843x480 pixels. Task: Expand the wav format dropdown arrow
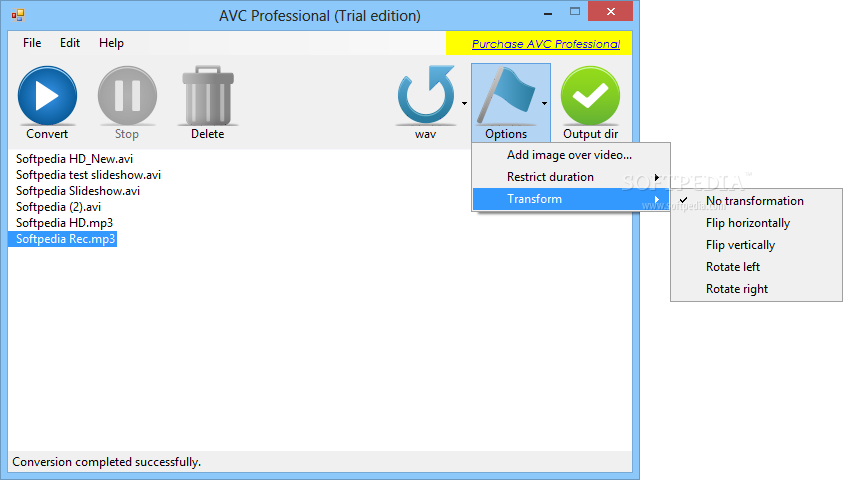(464, 103)
